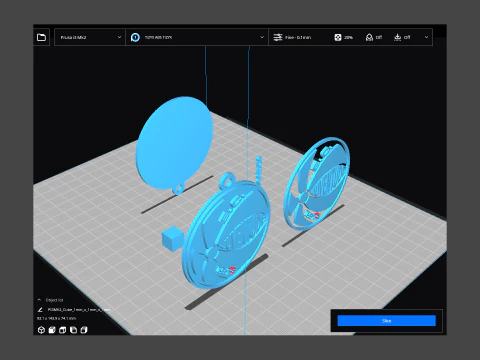Open file with the folder icon

[x=41, y=37]
